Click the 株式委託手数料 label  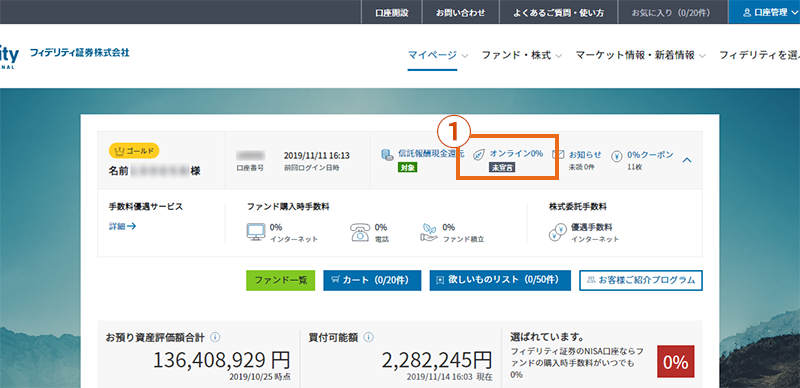(x=578, y=207)
